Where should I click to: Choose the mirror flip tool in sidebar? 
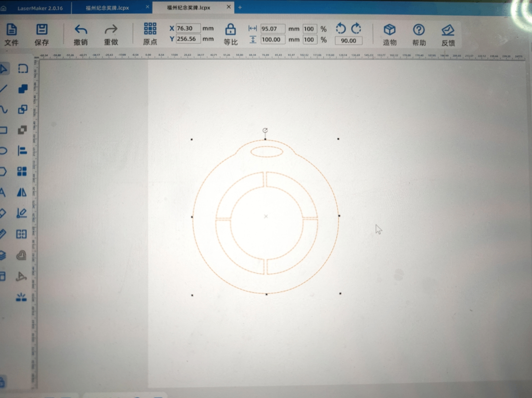pyautogui.click(x=22, y=192)
